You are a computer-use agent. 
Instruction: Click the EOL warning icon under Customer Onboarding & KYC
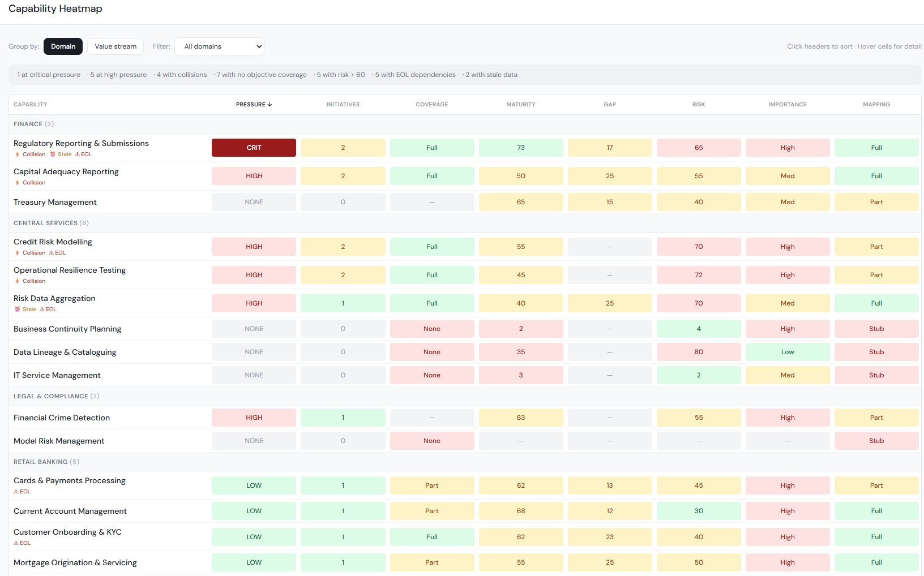(17, 543)
